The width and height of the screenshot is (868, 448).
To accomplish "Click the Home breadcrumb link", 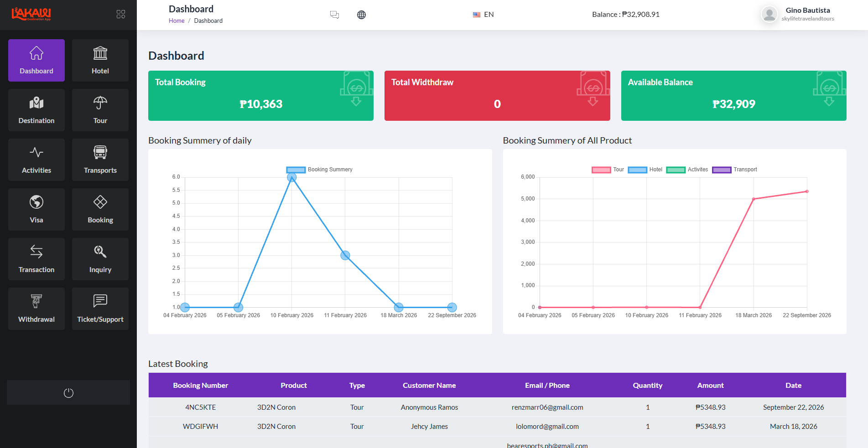I will pyautogui.click(x=177, y=21).
